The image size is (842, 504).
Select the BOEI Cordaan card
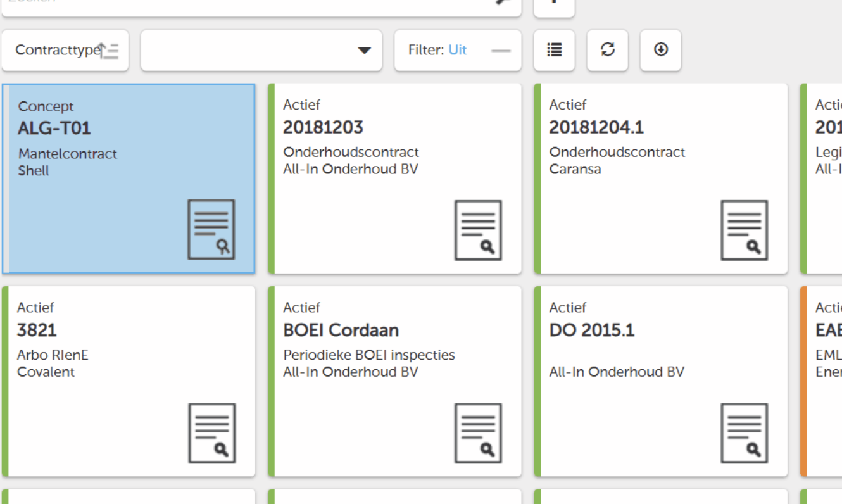tap(395, 381)
